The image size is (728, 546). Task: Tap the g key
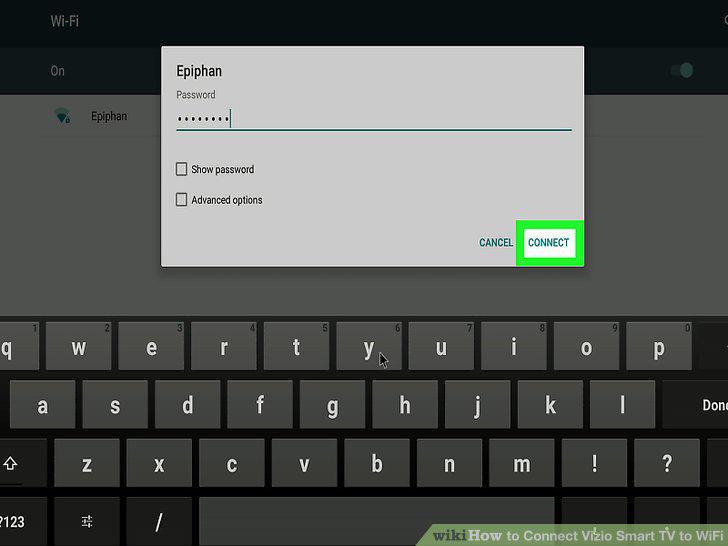tap(332, 405)
